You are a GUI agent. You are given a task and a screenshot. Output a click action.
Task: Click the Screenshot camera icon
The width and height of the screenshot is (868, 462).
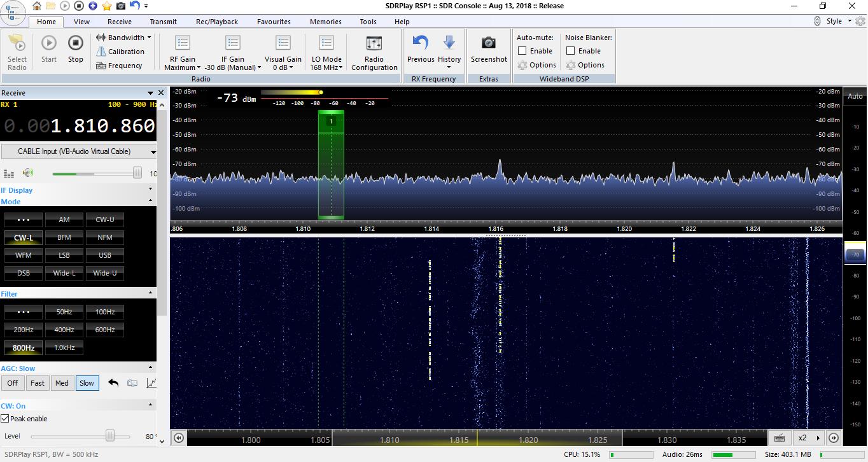coord(489,43)
